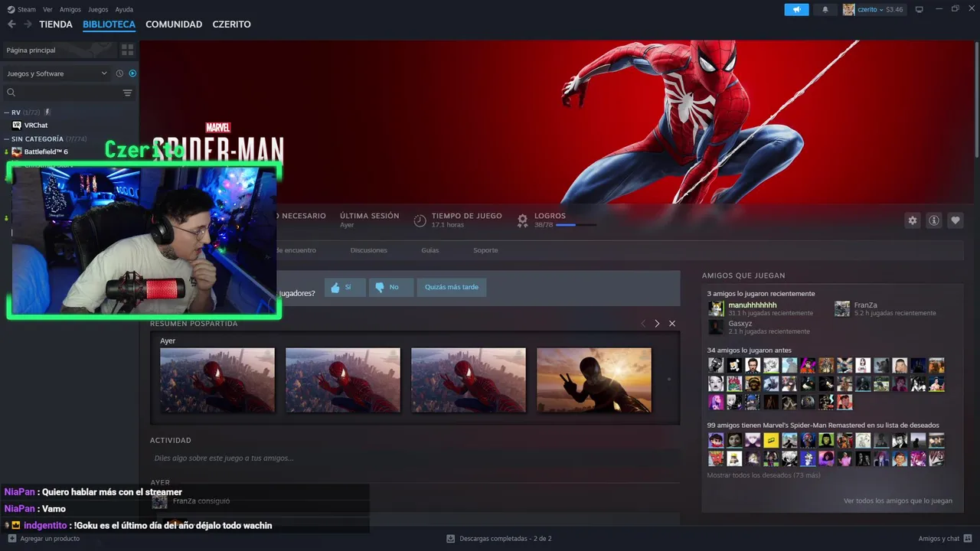This screenshot has width=980, height=551.
Task: Click the library search field
Action: [x=61, y=93]
